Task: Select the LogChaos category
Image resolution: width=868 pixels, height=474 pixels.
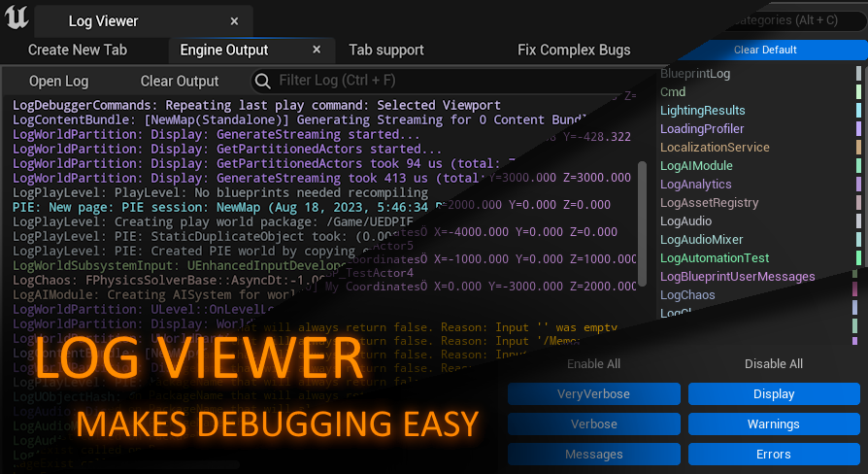Action: click(x=687, y=295)
